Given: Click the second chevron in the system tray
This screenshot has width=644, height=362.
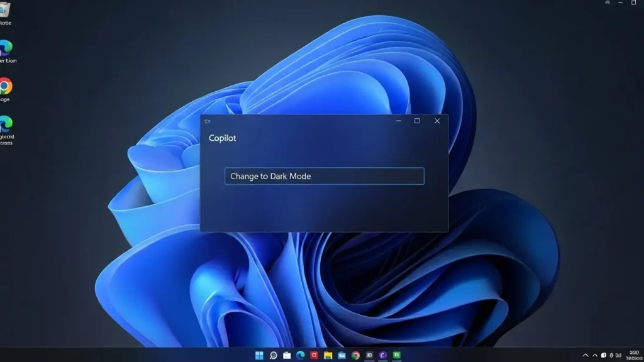Looking at the screenshot, I should tap(595, 354).
